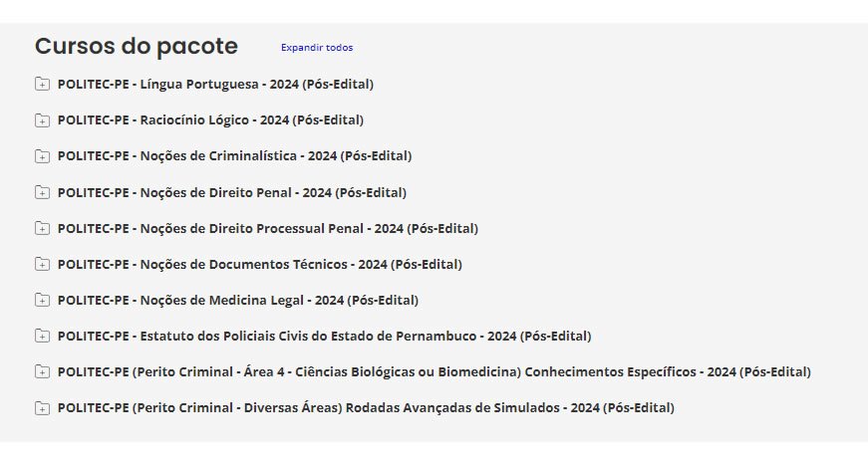This screenshot has height=465, width=868.
Task: Expand Noções de Criminalística plus icon
Action: point(42,156)
